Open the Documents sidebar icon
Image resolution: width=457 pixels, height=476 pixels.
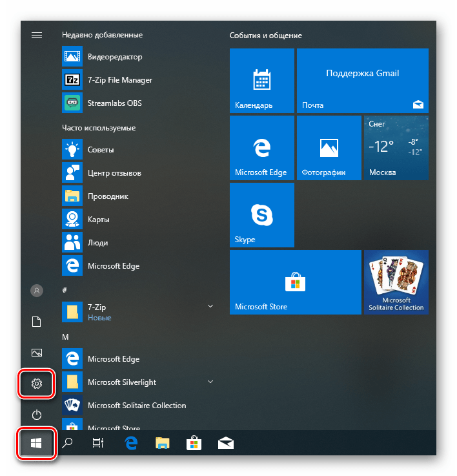coord(37,322)
